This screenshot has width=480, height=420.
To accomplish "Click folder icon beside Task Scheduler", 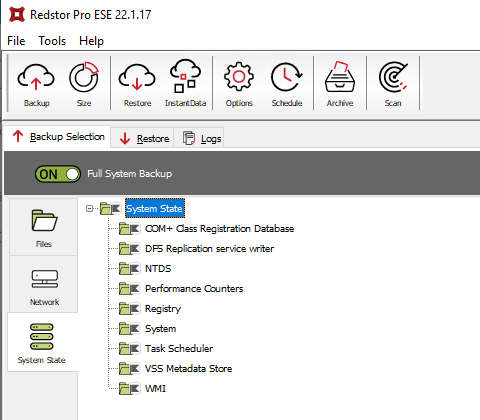I will 129,349.
